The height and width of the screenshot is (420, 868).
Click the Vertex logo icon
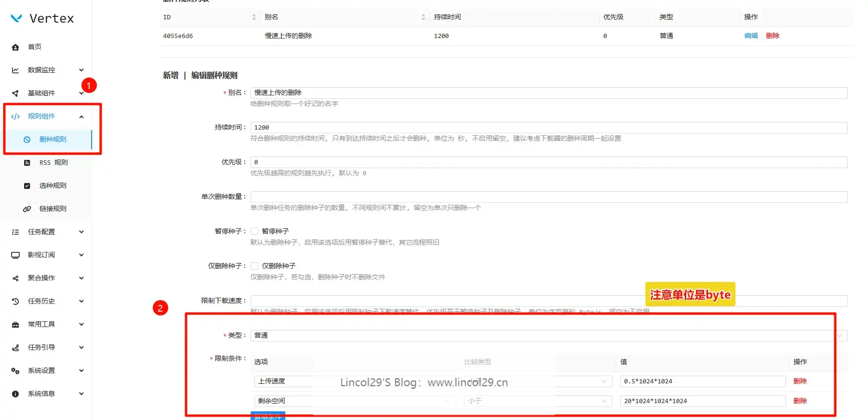coord(16,18)
